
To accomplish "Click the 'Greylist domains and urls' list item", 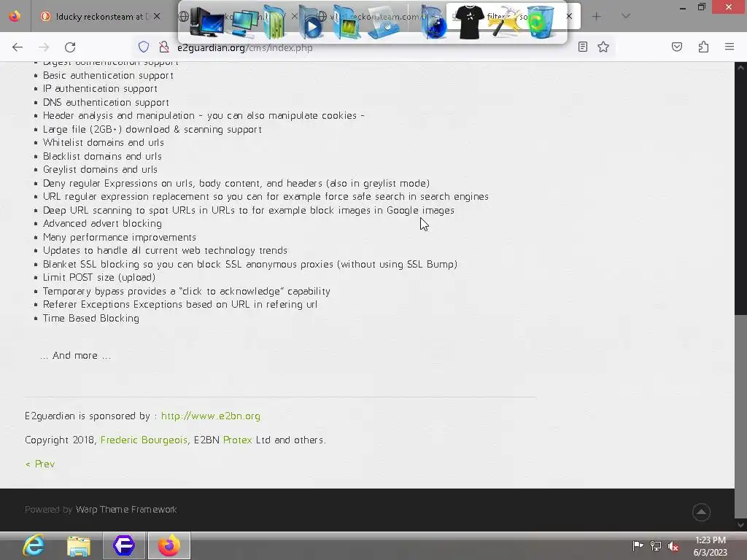I will pyautogui.click(x=100, y=169).
